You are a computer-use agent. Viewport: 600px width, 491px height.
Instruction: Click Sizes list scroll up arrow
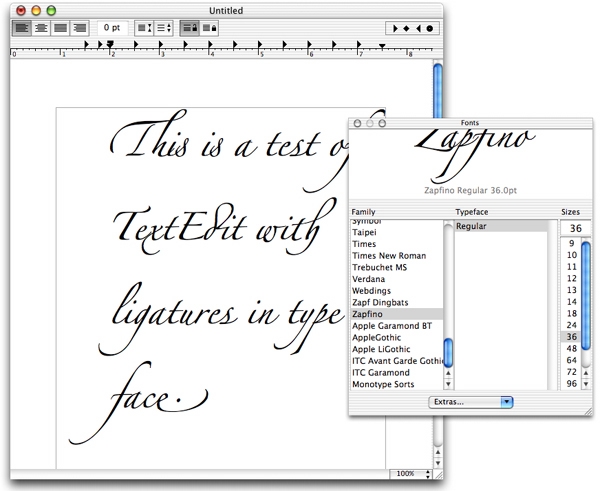coord(586,373)
